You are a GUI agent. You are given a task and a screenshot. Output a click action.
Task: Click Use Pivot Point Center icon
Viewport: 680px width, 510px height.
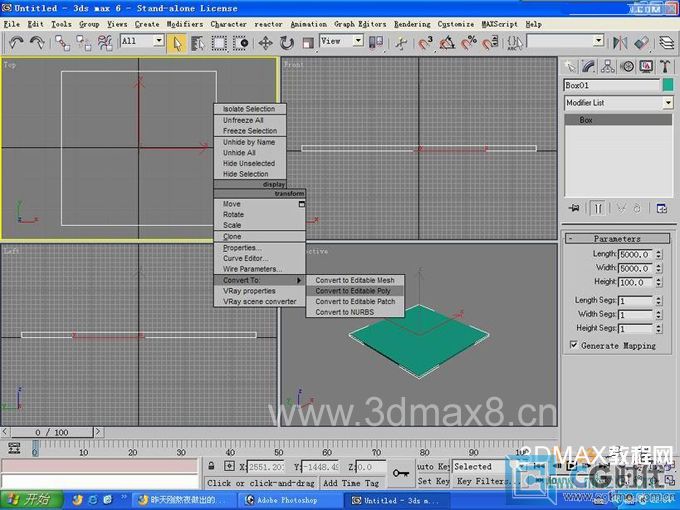[x=376, y=42]
